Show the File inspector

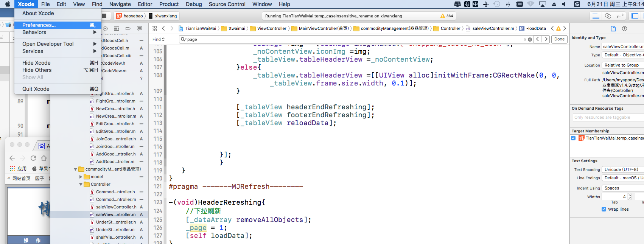(x=613, y=29)
